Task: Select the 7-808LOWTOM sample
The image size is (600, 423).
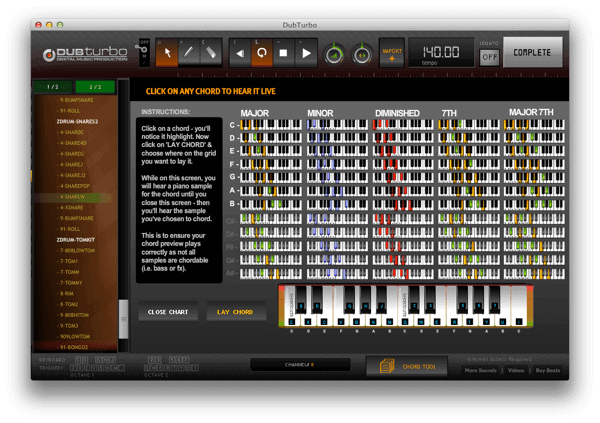Action: pyautogui.click(x=77, y=250)
